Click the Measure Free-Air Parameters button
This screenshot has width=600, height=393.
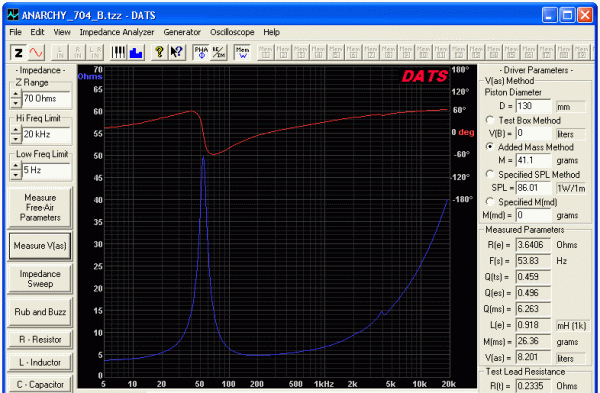(x=40, y=208)
